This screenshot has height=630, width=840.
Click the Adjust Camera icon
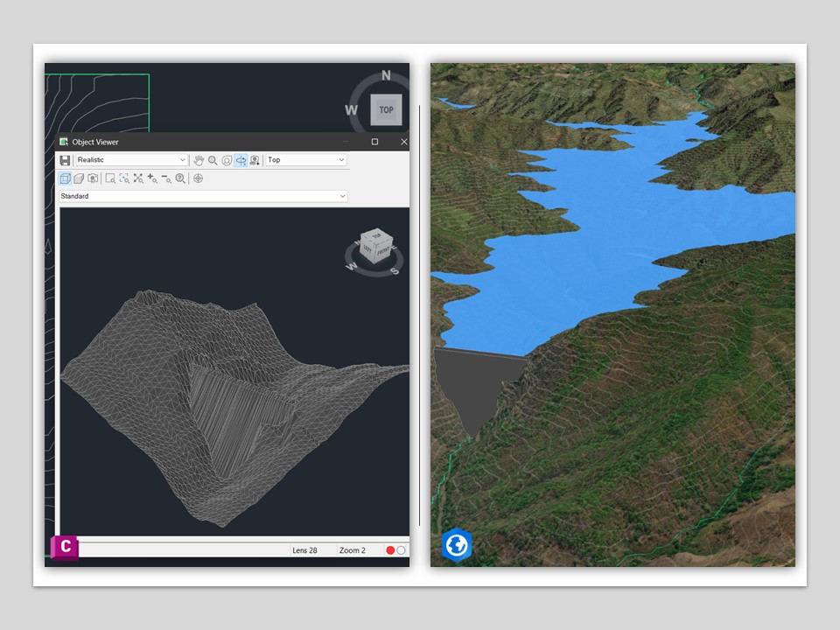coord(255,159)
